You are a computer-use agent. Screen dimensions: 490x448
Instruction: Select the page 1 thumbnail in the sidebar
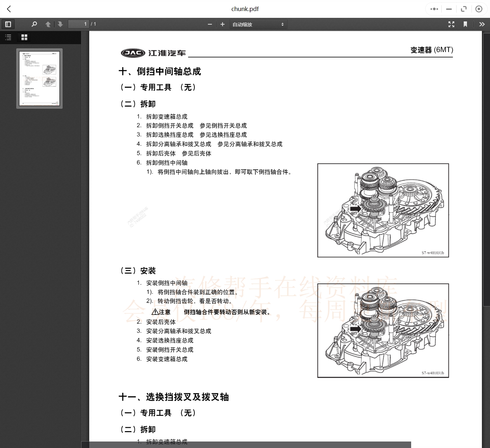pos(39,78)
